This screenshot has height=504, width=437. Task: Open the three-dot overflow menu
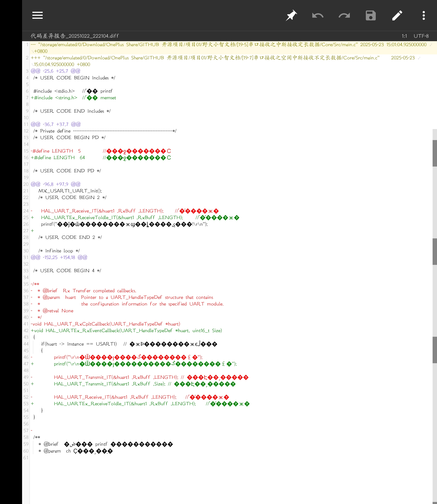(424, 15)
